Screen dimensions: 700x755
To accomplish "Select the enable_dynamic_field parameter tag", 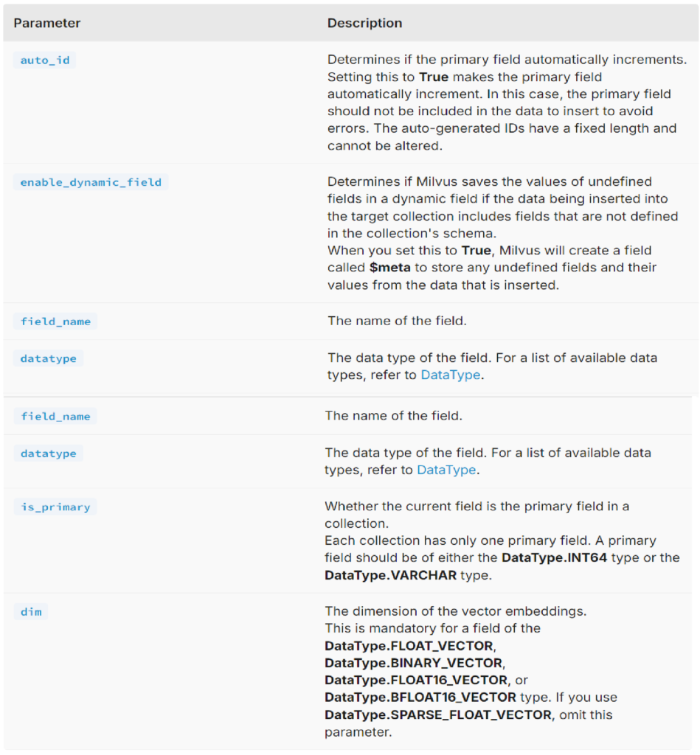I will [91, 182].
